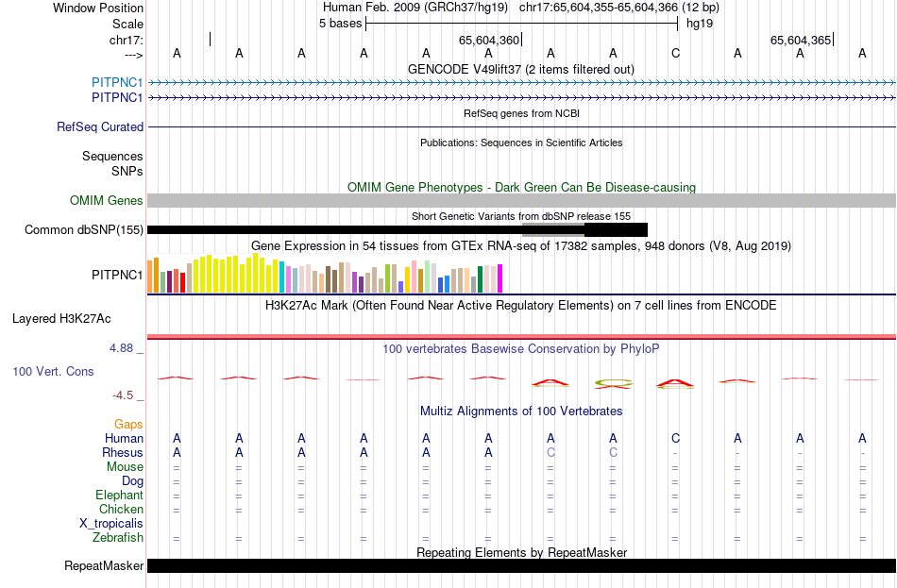
Task: Click the H3K27Ac Mark ENCODE track title
Action: [x=521, y=306]
